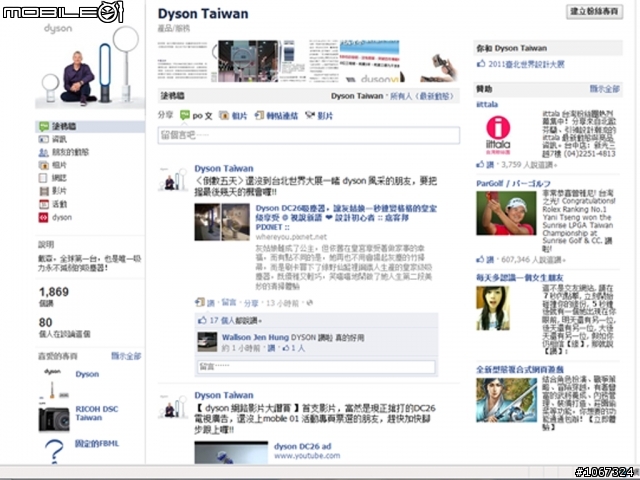Open the web game ad title link
The width and height of the screenshot is (640, 480).
[x=520, y=369]
